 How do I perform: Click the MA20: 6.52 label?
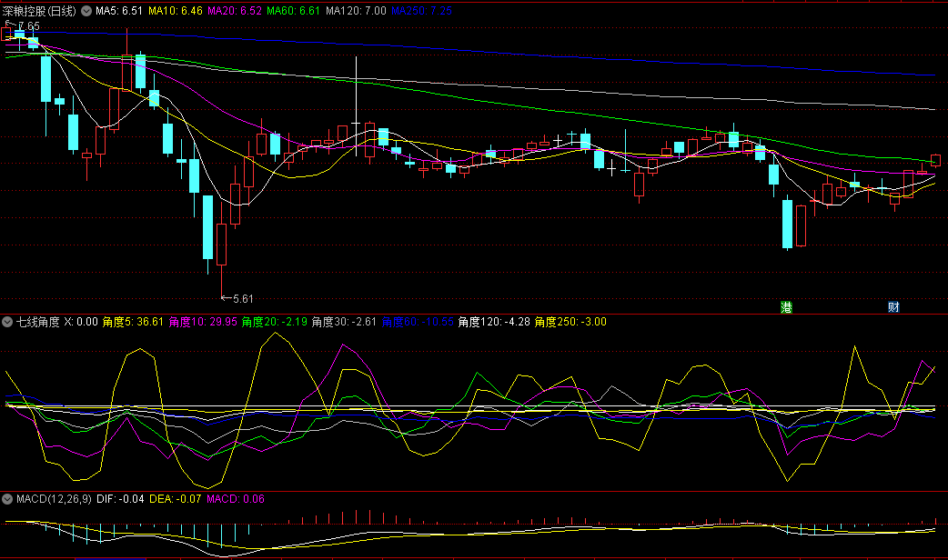[x=235, y=11]
